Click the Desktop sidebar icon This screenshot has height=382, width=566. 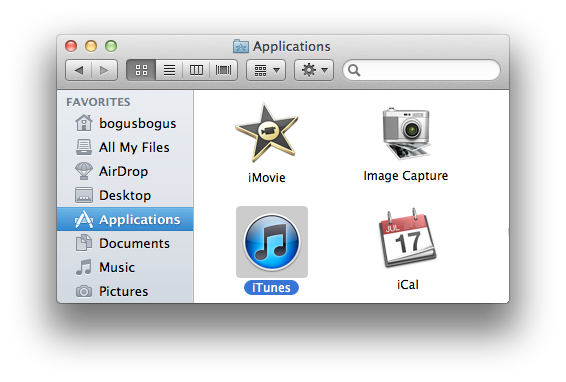point(84,195)
